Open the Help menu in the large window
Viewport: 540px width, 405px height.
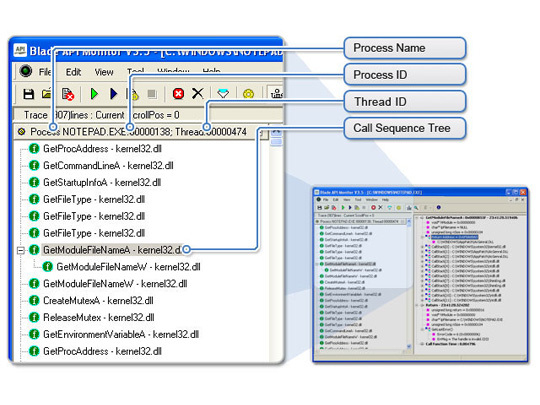click(x=211, y=71)
